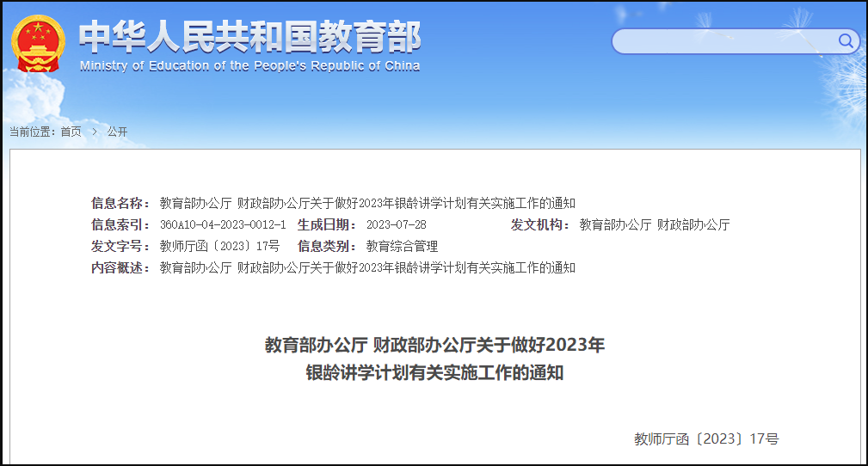Open the 公开 breadcrumb link
The height and width of the screenshot is (466, 868).
[x=117, y=132]
